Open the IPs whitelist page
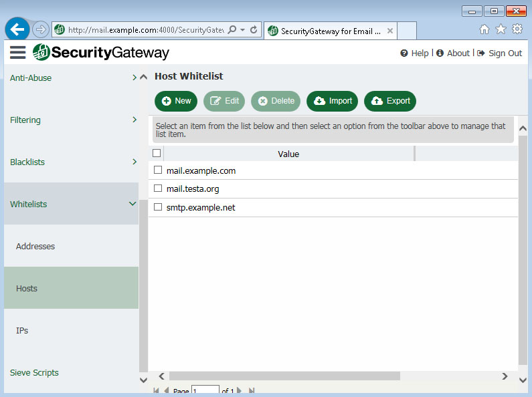 [71, 330]
